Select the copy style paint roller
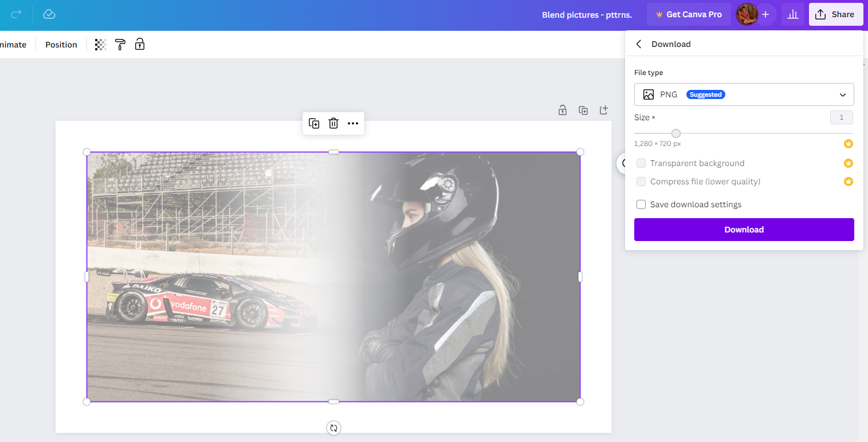Image resolution: width=868 pixels, height=442 pixels. coord(120,45)
